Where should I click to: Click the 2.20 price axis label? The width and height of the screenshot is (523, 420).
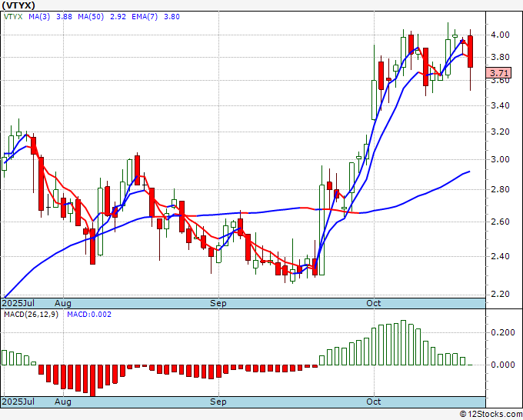[500, 295]
